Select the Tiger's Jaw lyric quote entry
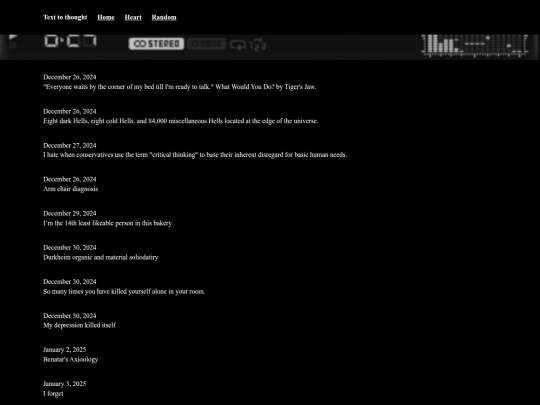This screenshot has height=405, width=540. [179, 87]
